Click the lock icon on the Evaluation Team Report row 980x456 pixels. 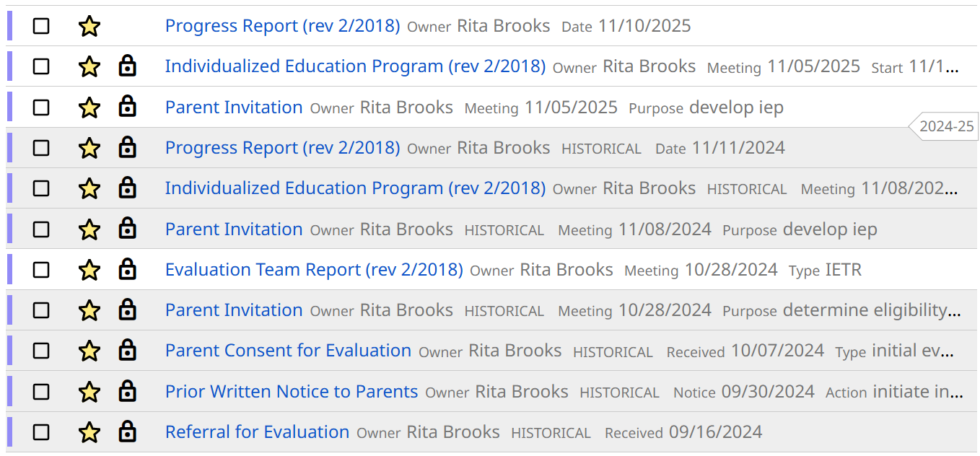(128, 270)
